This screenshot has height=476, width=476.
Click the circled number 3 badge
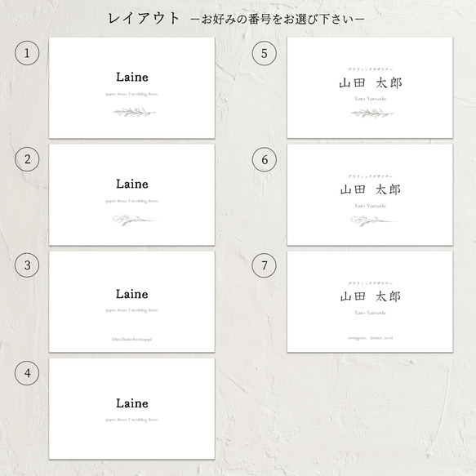[x=27, y=265]
